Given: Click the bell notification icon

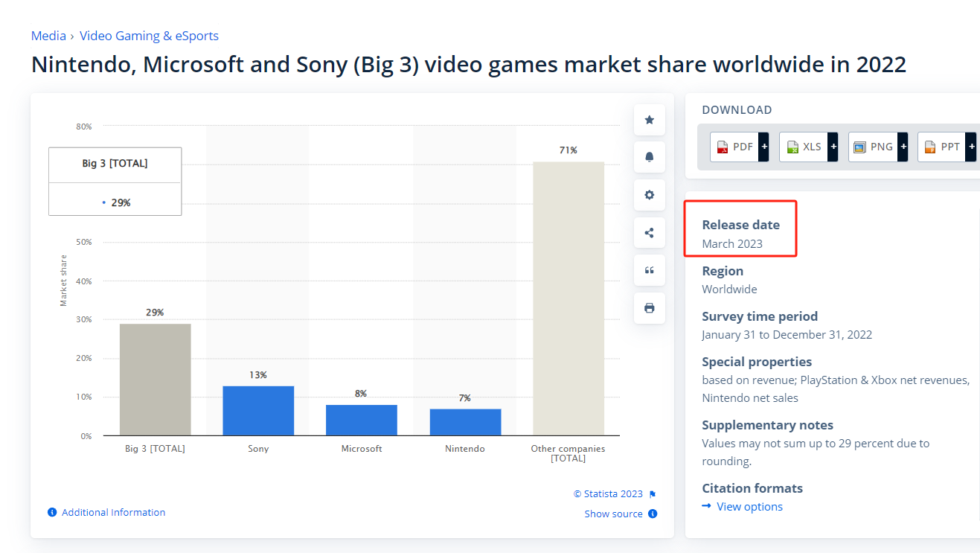Looking at the screenshot, I should point(649,157).
